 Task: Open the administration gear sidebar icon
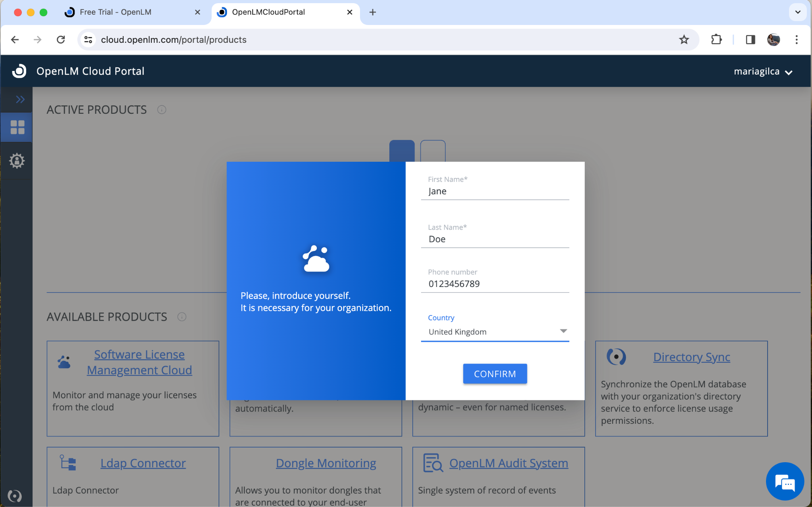(17, 161)
